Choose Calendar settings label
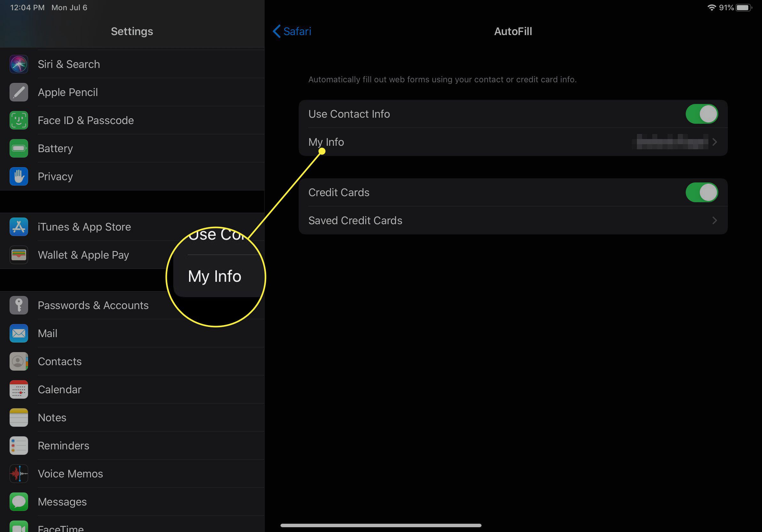 click(x=59, y=389)
